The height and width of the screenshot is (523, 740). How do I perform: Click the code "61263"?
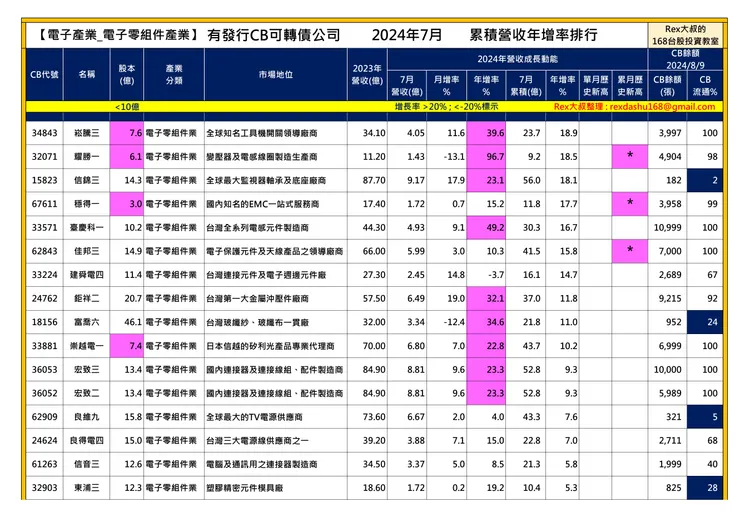tap(44, 464)
